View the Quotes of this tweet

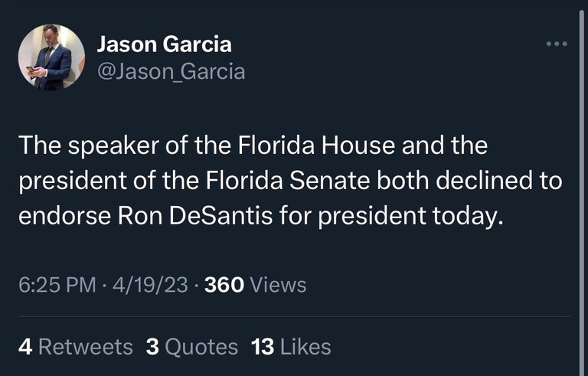201,347
